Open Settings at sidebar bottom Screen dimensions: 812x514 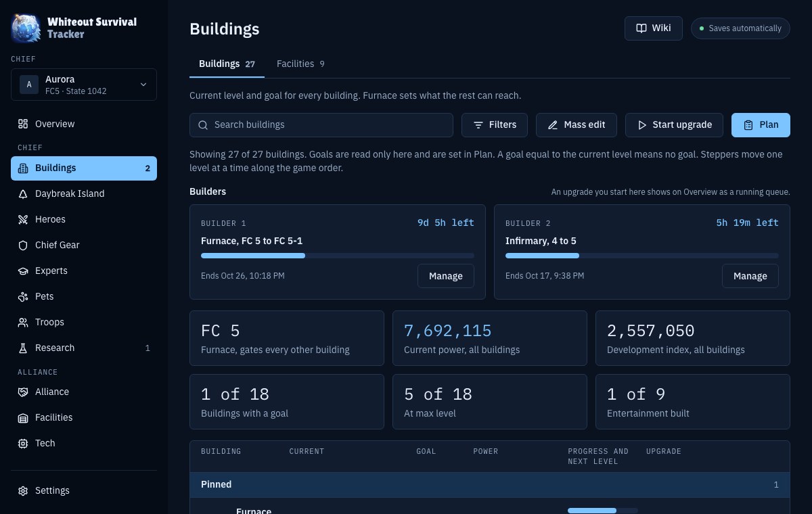click(84, 491)
